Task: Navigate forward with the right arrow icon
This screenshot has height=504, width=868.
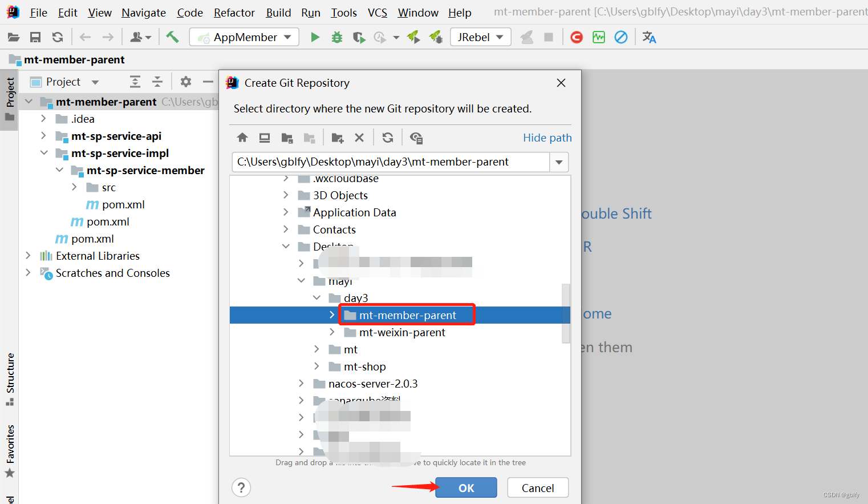Action: [x=108, y=37]
